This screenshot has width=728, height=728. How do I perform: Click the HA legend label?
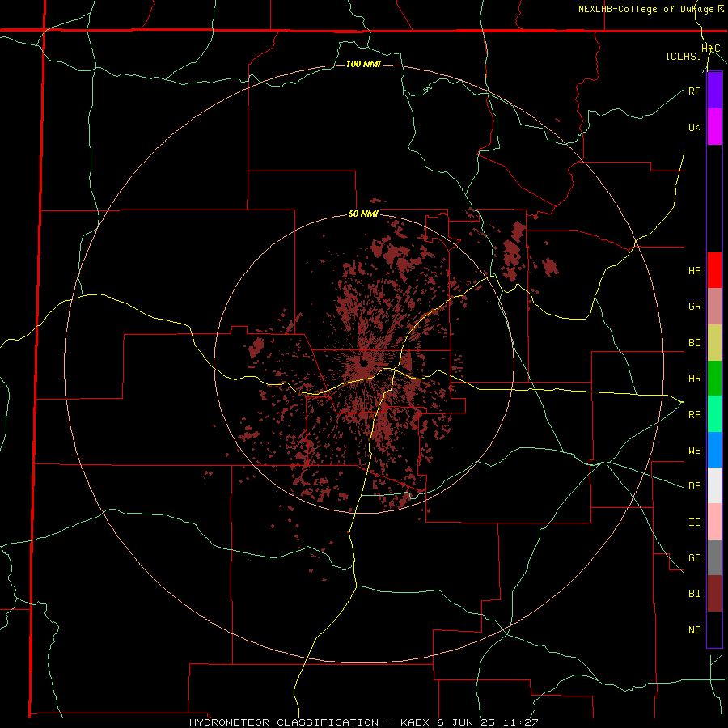pos(694,271)
